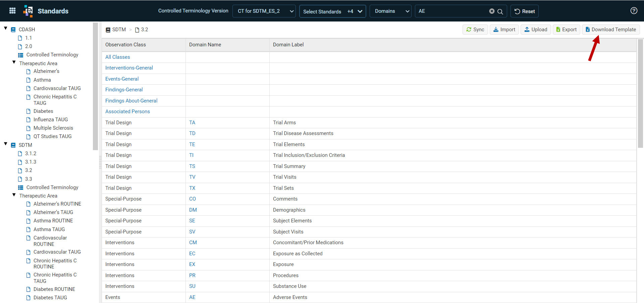Select Influenza TAUG tree item
Image resolution: width=644 pixels, height=303 pixels.
coord(51,120)
